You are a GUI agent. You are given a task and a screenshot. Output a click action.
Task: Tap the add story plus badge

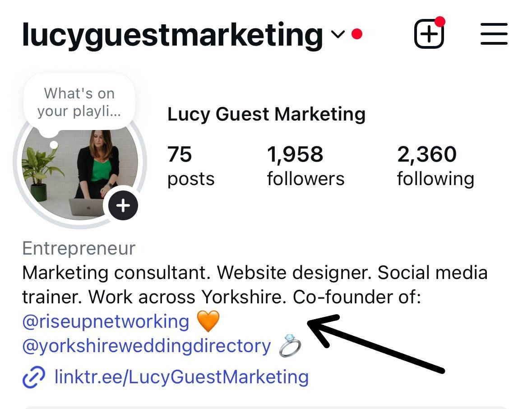(x=123, y=205)
